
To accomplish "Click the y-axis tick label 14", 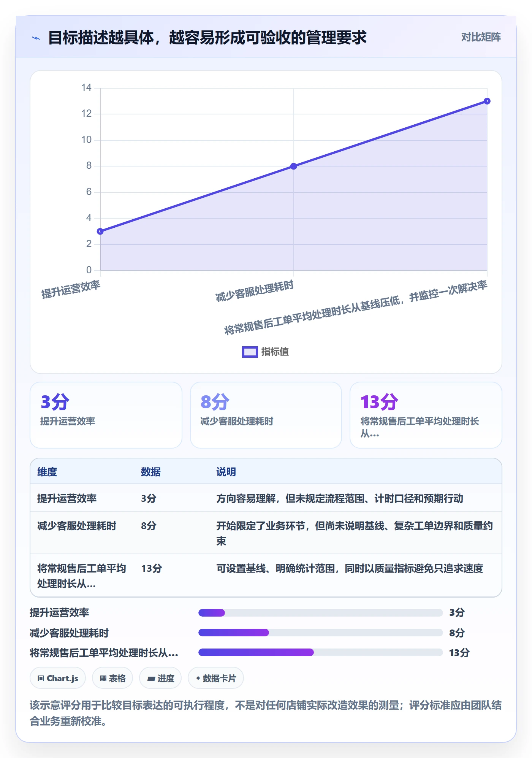I will point(86,88).
